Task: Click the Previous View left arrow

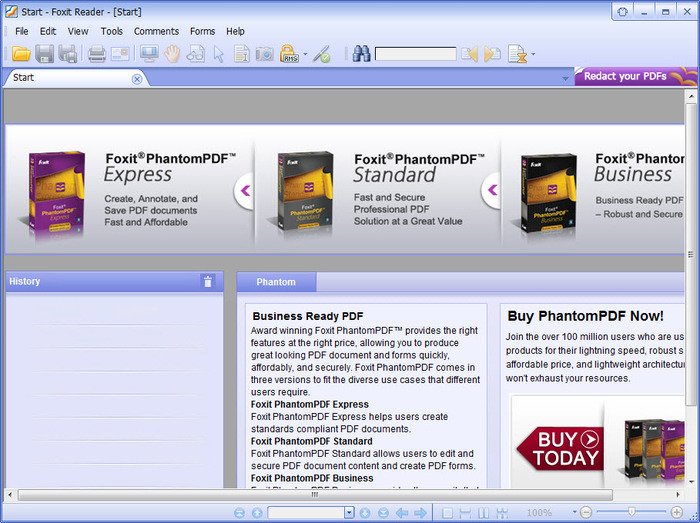Action: pos(402,513)
